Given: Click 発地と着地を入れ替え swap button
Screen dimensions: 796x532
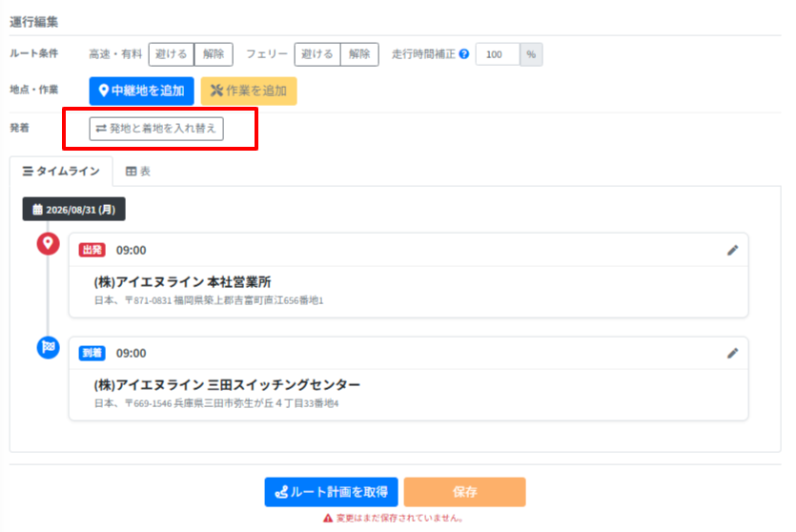Looking at the screenshot, I should (x=156, y=129).
